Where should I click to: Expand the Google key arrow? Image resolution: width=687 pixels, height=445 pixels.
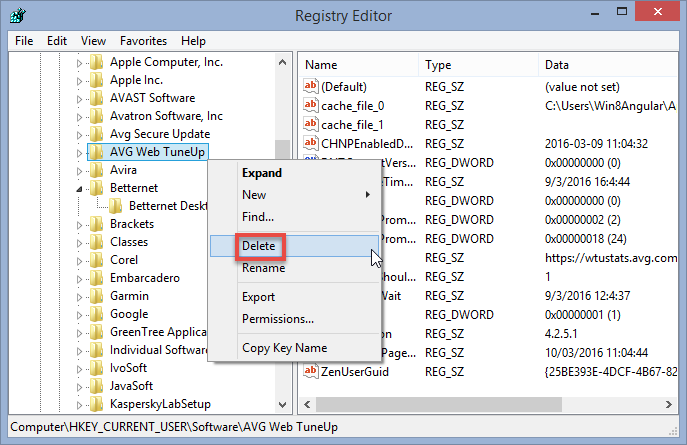click(79, 315)
